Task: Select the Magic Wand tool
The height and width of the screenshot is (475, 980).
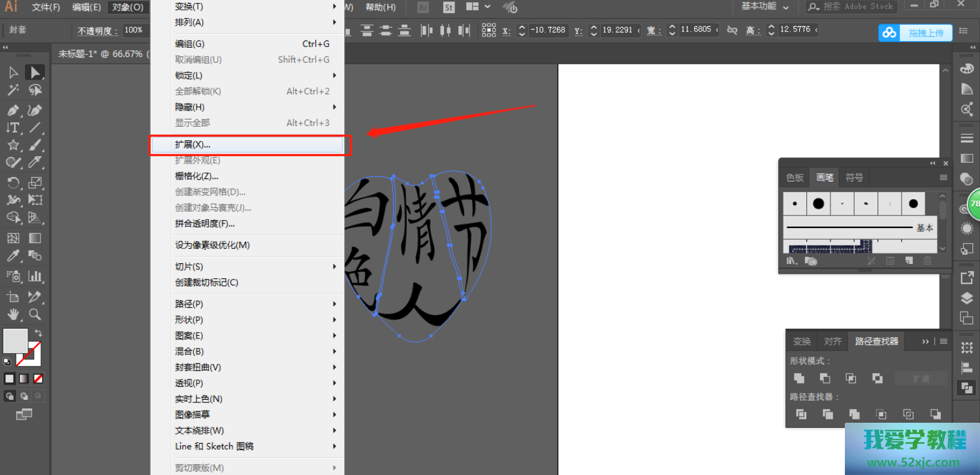Action: [13, 90]
